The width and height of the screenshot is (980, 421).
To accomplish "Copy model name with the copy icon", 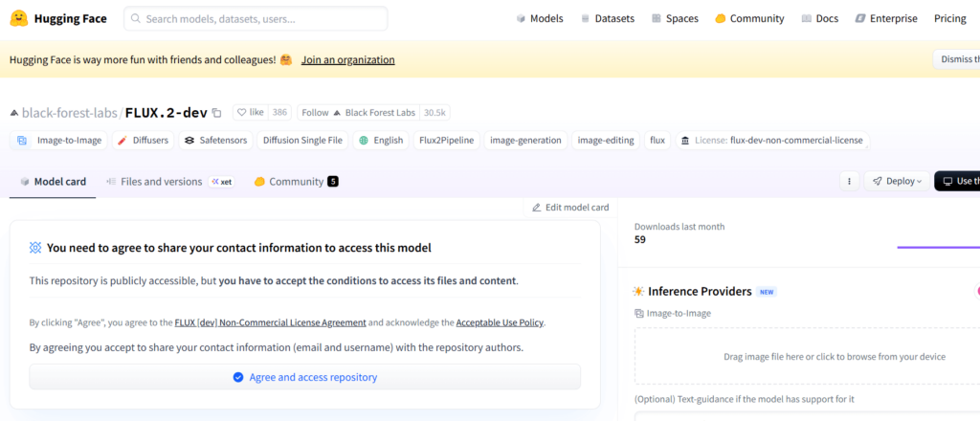I will (216, 113).
